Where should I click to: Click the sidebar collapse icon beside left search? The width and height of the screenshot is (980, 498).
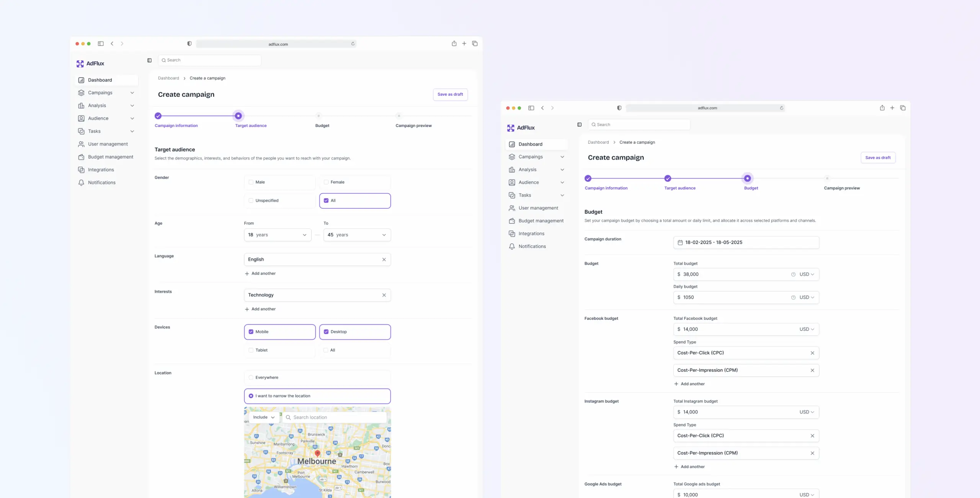point(149,60)
